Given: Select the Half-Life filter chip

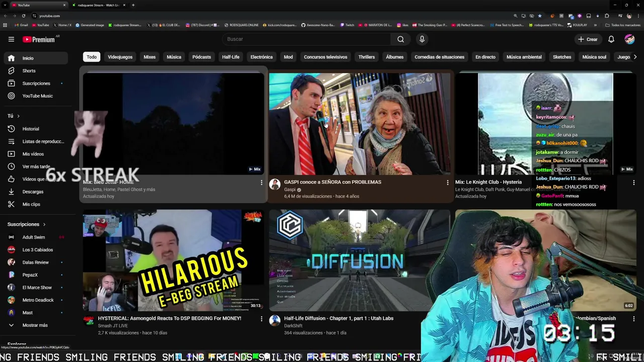Looking at the screenshot, I should click(x=231, y=57).
